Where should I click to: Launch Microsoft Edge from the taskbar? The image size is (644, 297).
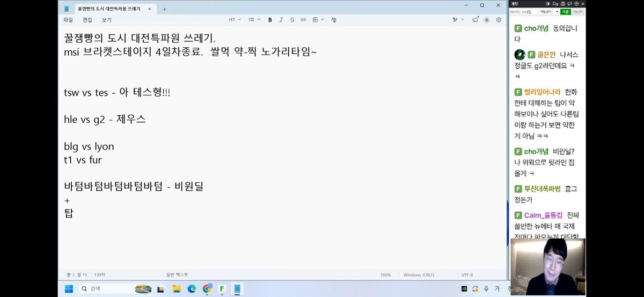192,289
